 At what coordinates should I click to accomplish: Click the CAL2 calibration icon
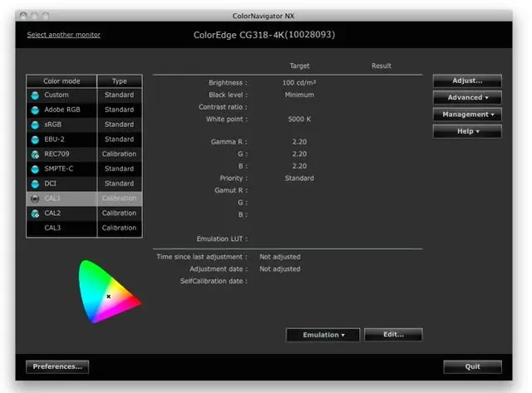pos(35,214)
